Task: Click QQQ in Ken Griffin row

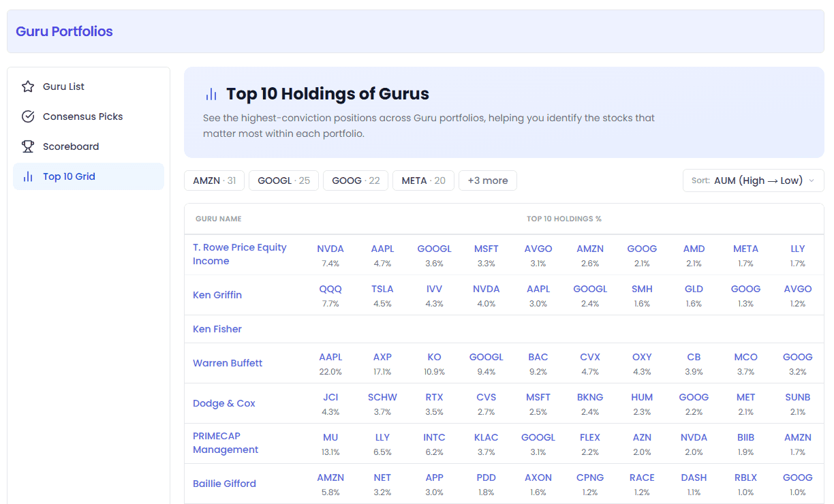Action: [x=330, y=289]
